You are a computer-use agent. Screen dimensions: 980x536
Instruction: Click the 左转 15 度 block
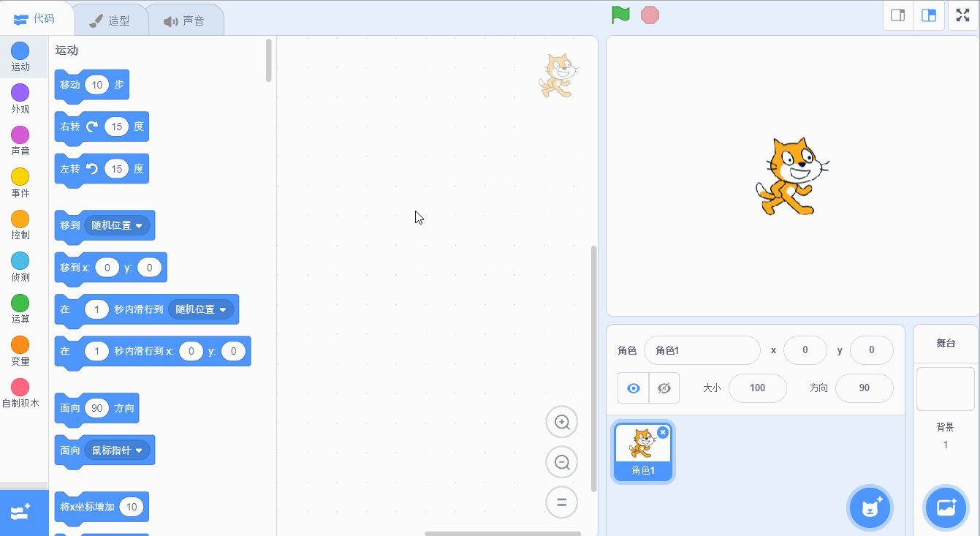coord(102,169)
